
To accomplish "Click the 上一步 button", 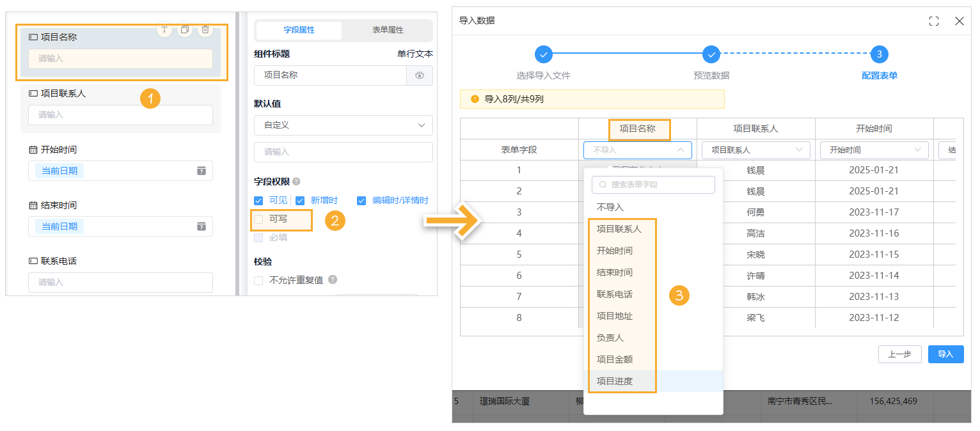I will coord(899,354).
